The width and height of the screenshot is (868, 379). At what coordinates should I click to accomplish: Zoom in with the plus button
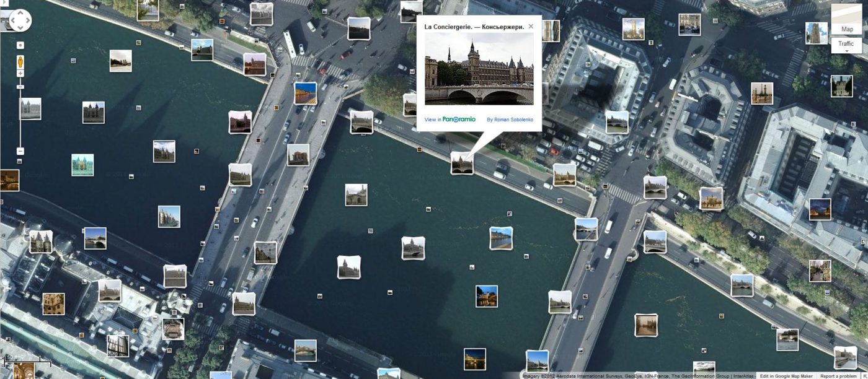20,74
